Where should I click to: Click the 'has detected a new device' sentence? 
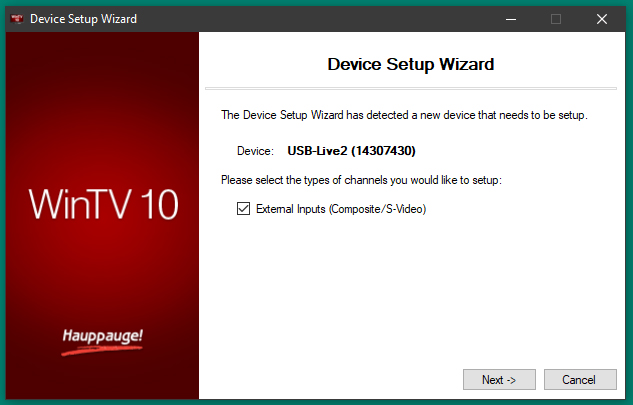(x=404, y=115)
